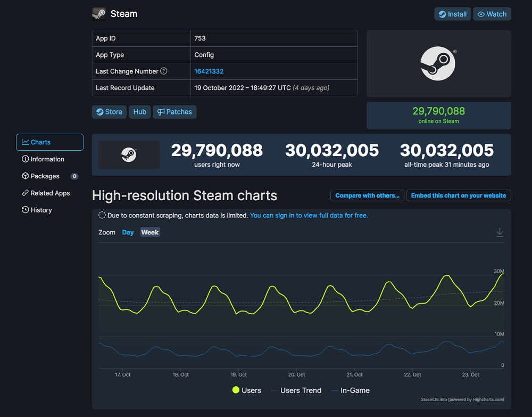The image size is (532, 417).
Task: Click the Watch button
Action: (x=492, y=14)
